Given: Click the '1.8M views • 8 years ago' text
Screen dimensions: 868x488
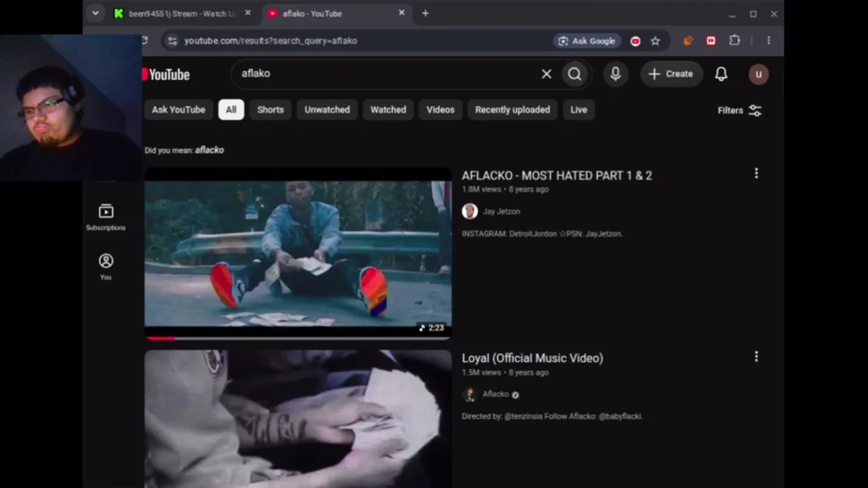Looking at the screenshot, I should click(505, 189).
